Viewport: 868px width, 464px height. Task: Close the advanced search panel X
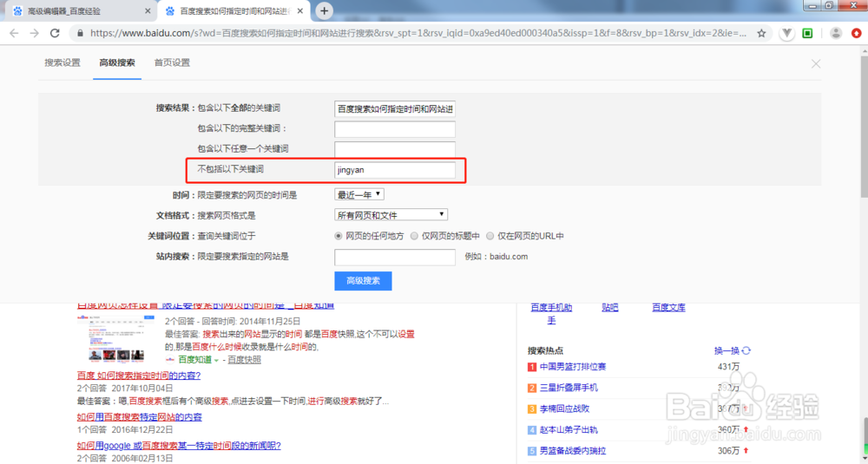[x=816, y=63]
